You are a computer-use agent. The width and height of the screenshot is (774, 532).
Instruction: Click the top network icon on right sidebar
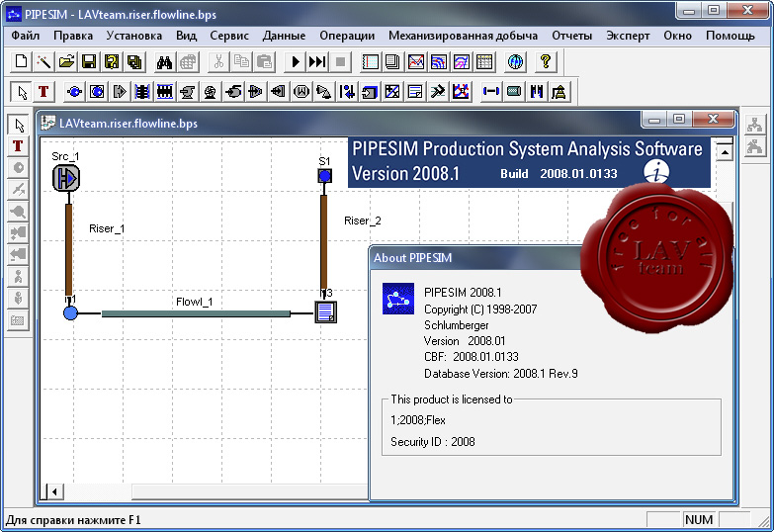coord(754,125)
